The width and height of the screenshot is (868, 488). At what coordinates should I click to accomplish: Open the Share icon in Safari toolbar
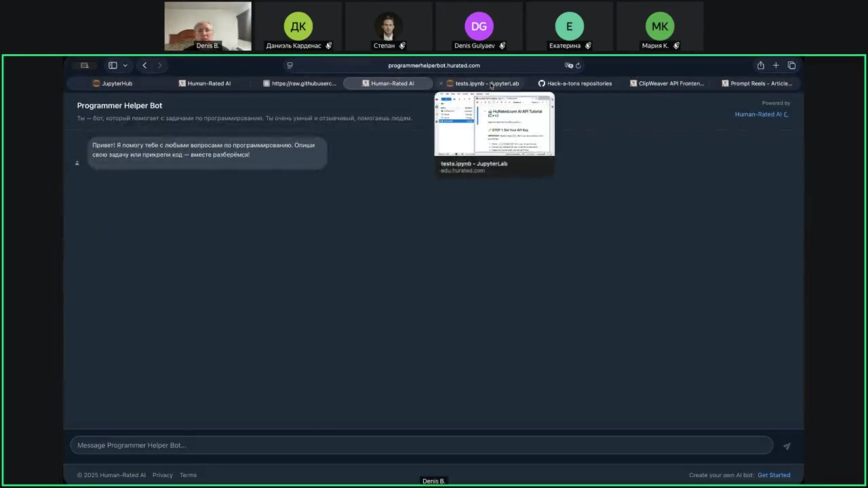(x=760, y=66)
